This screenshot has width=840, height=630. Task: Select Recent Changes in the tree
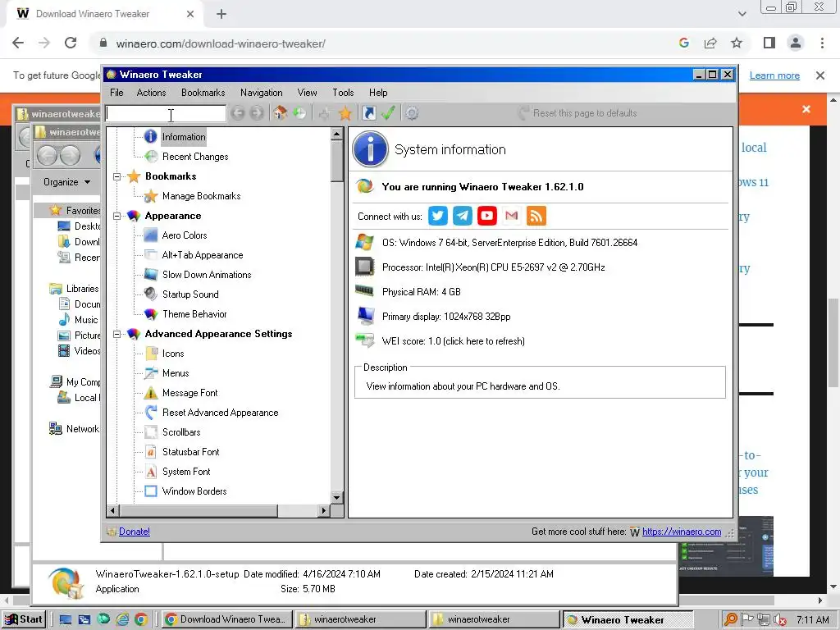tap(195, 157)
